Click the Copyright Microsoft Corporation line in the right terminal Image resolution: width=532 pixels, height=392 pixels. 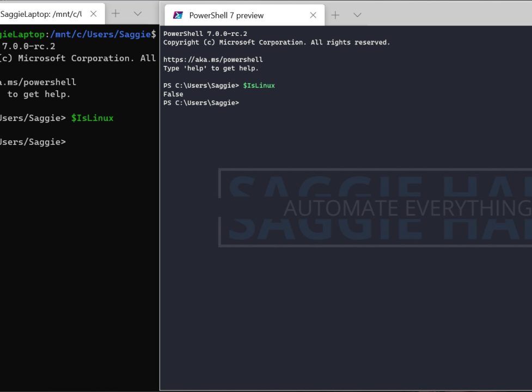point(277,42)
